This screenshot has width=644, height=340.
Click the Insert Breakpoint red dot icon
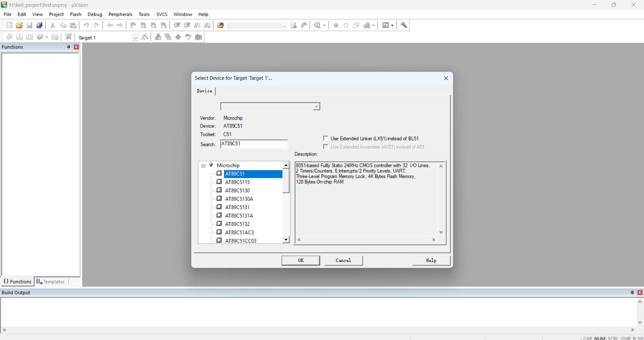[x=336, y=25]
